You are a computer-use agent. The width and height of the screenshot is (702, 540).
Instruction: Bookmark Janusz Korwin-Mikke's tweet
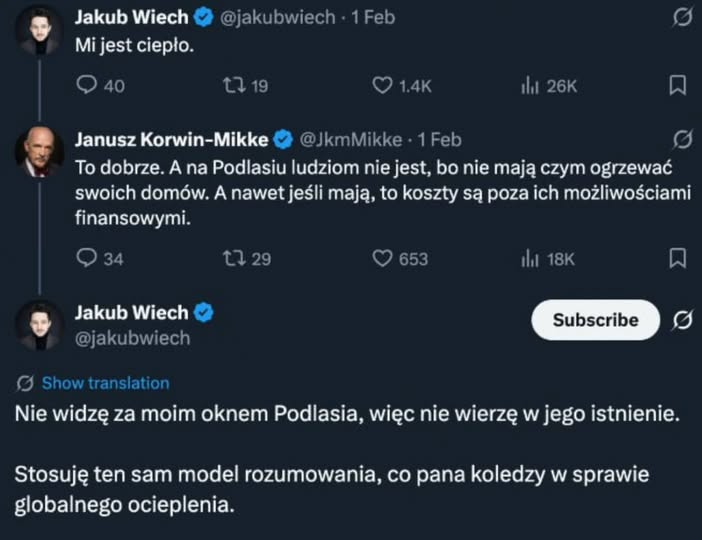(677, 258)
